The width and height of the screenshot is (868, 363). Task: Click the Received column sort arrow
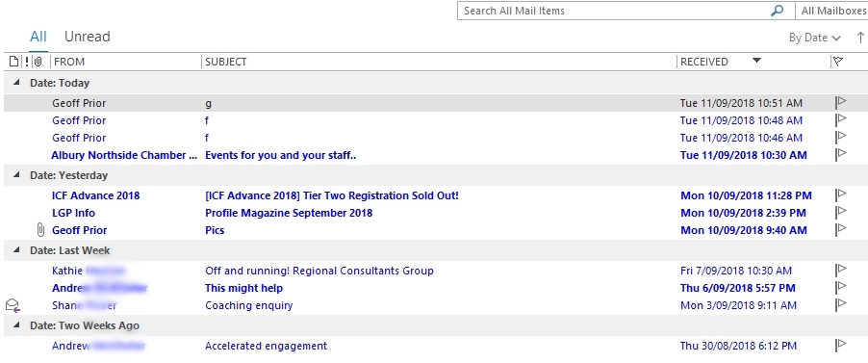756,61
